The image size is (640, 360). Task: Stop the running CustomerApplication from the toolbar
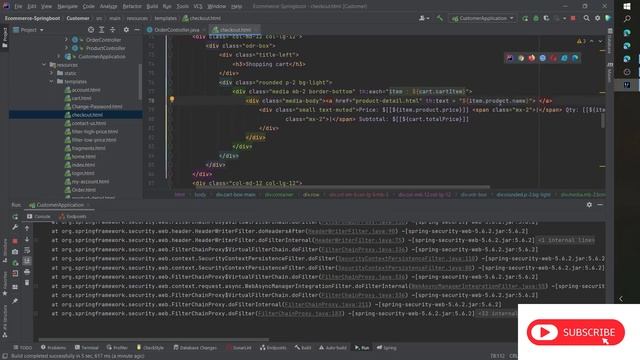point(573,18)
